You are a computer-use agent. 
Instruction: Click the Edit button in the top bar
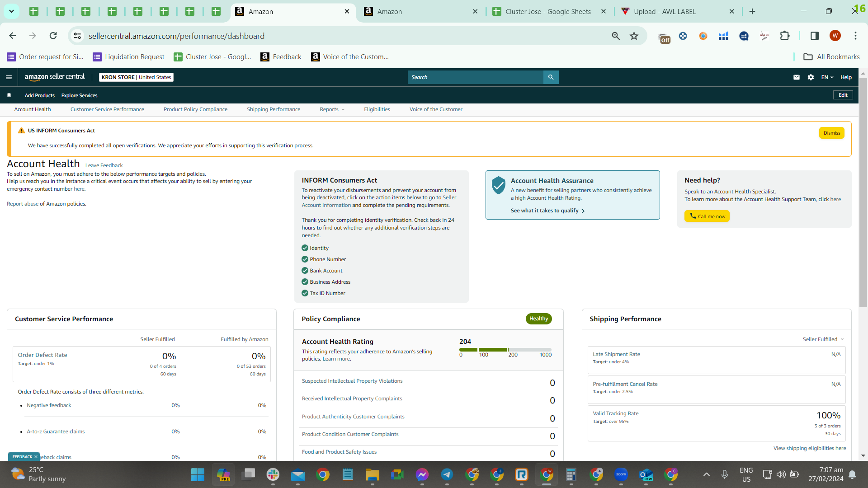click(x=843, y=95)
